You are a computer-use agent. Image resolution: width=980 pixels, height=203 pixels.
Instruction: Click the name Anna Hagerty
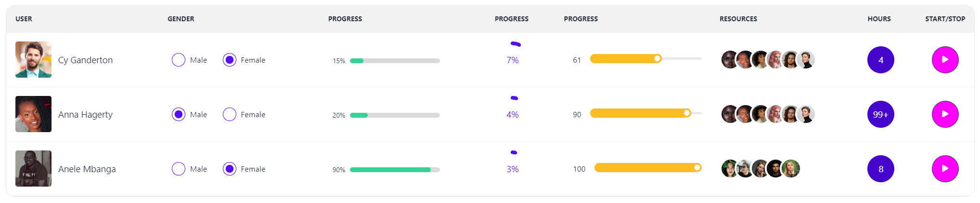tap(85, 114)
